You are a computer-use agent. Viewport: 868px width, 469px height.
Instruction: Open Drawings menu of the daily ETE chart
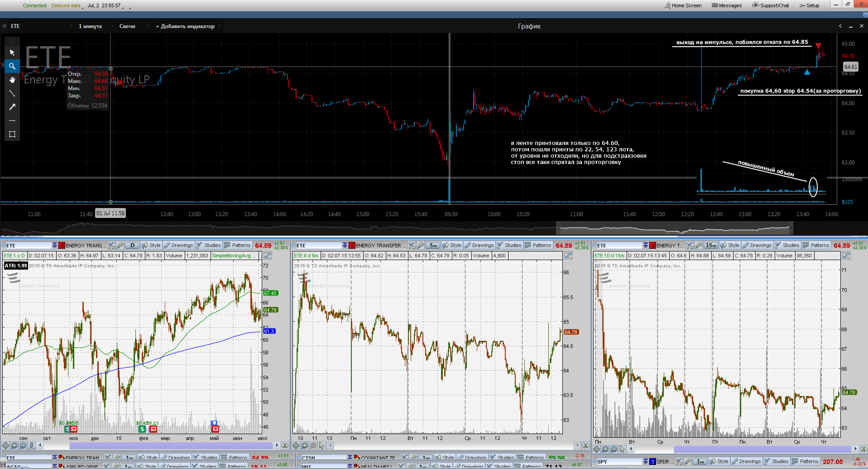click(x=178, y=245)
